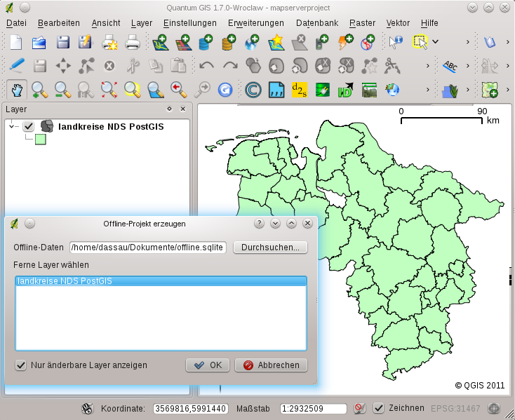515x420 pixels.
Task: Open project folder icon in toolbar
Action: point(39,42)
